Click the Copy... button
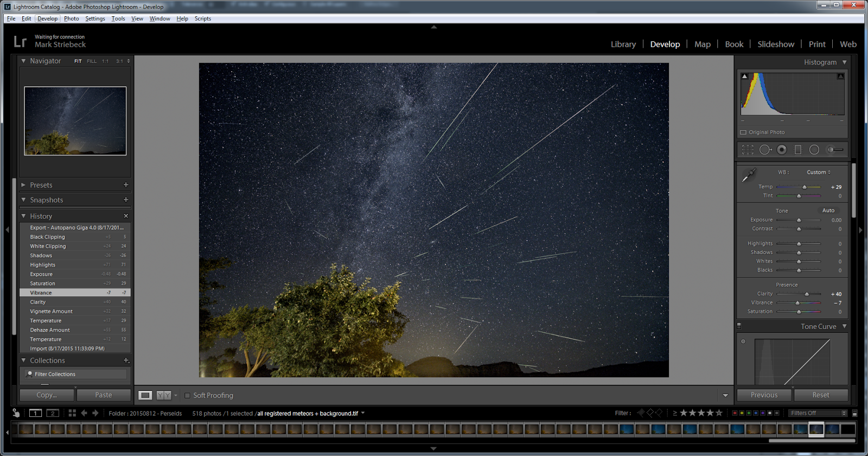The height and width of the screenshot is (456, 868). click(47, 395)
